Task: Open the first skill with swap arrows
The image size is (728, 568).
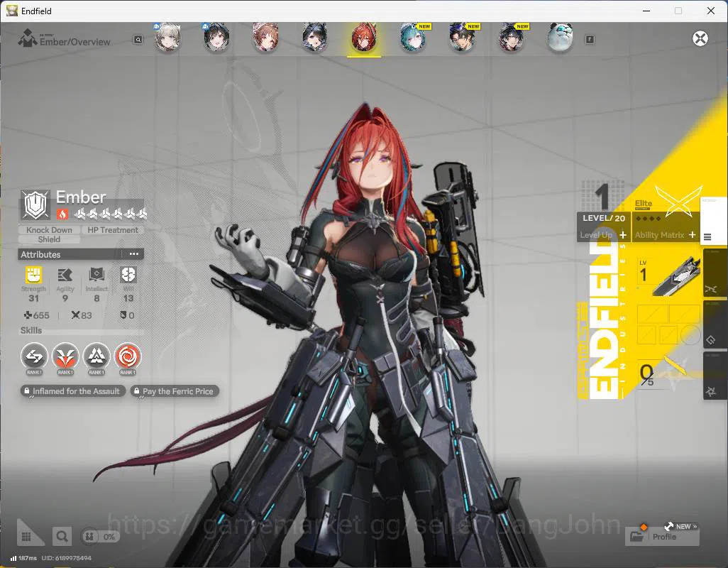Action: tap(34, 356)
